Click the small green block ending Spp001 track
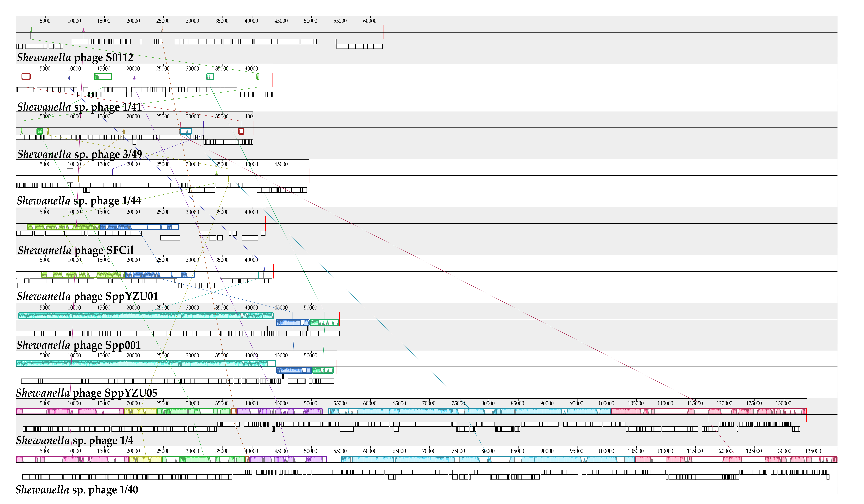 coord(324,323)
